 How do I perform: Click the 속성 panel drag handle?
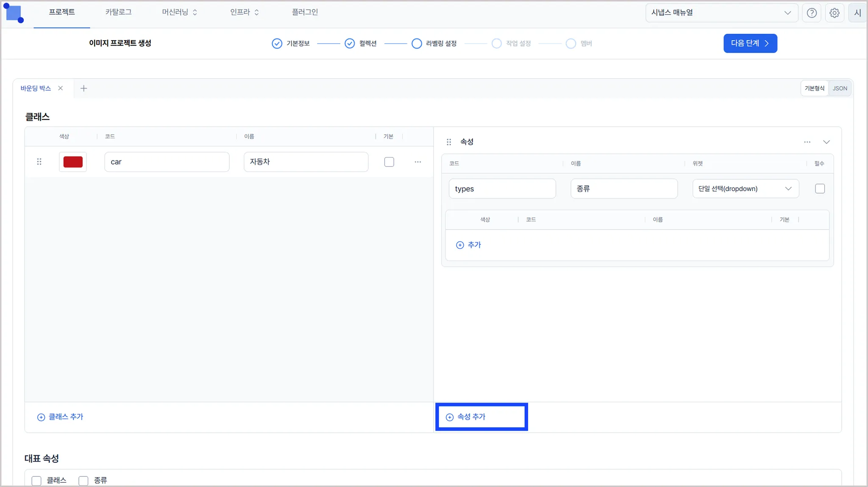pyautogui.click(x=449, y=142)
